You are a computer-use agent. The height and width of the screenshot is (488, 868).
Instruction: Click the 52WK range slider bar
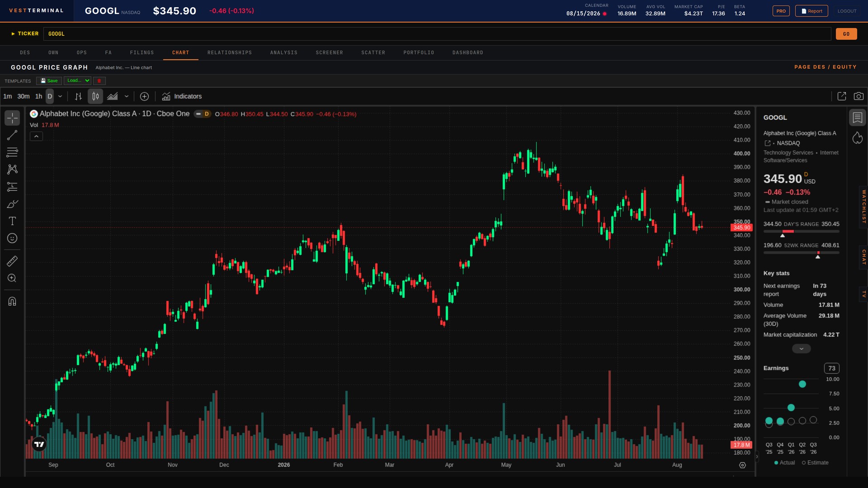click(x=801, y=253)
